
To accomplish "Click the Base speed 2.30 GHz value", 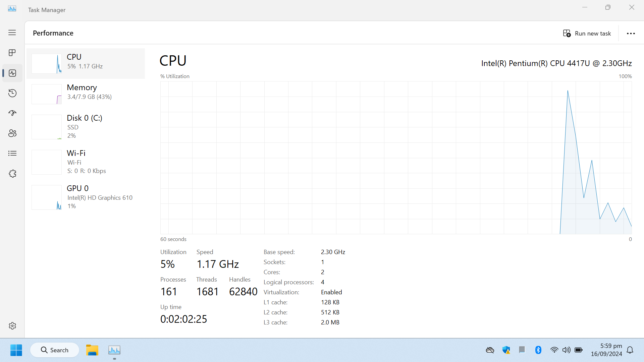I will click(x=333, y=252).
